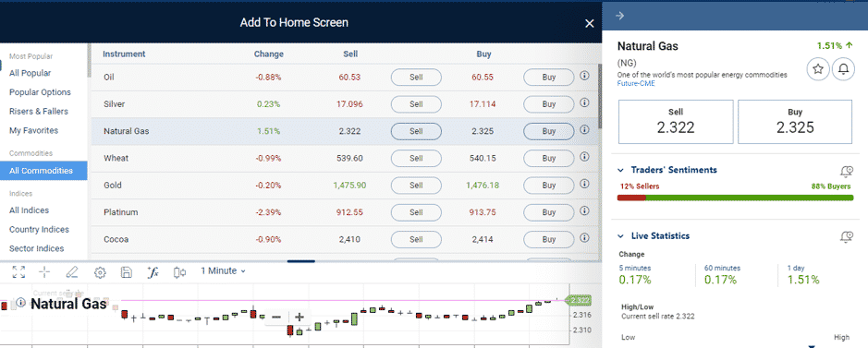868x348 pixels.
Task: Collapse the Traders' Sentiments section
Action: click(x=620, y=170)
